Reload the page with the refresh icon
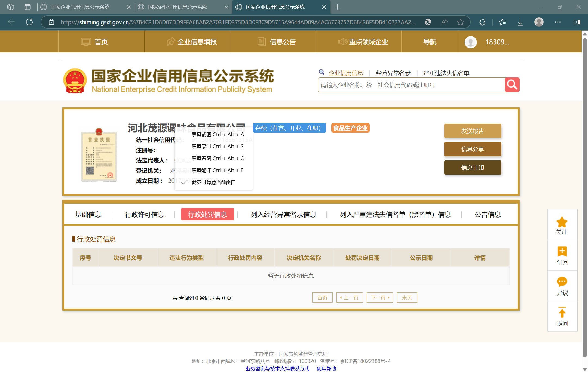The width and height of the screenshot is (588, 372). pos(29,22)
